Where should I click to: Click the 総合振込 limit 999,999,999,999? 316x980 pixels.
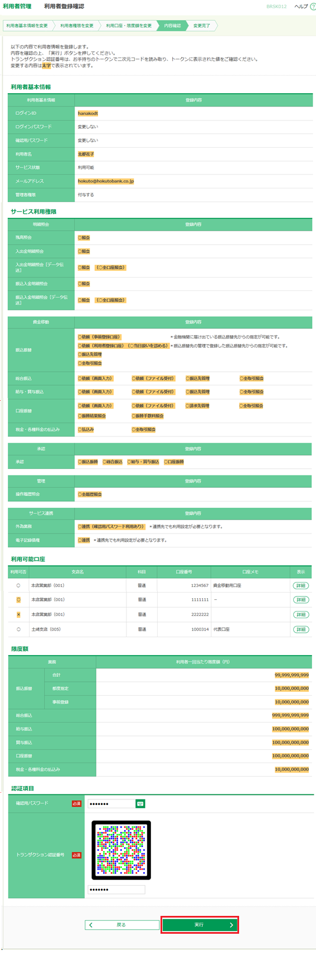click(x=290, y=715)
